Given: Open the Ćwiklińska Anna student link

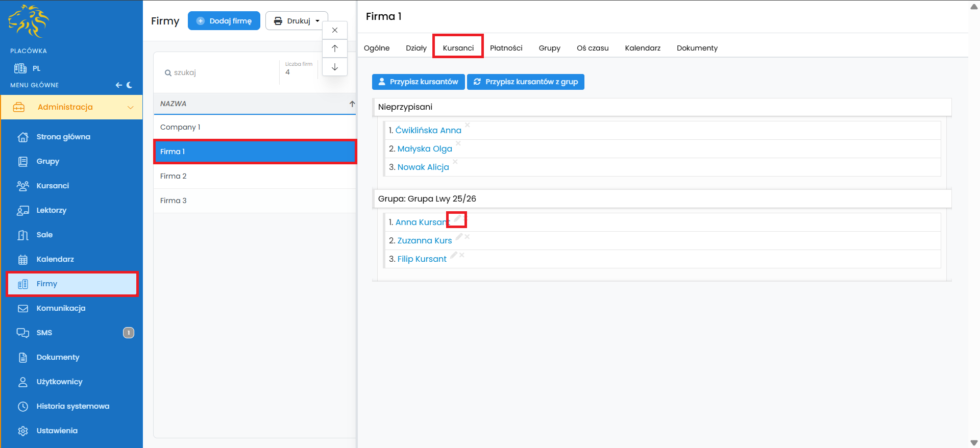Looking at the screenshot, I should click(428, 131).
